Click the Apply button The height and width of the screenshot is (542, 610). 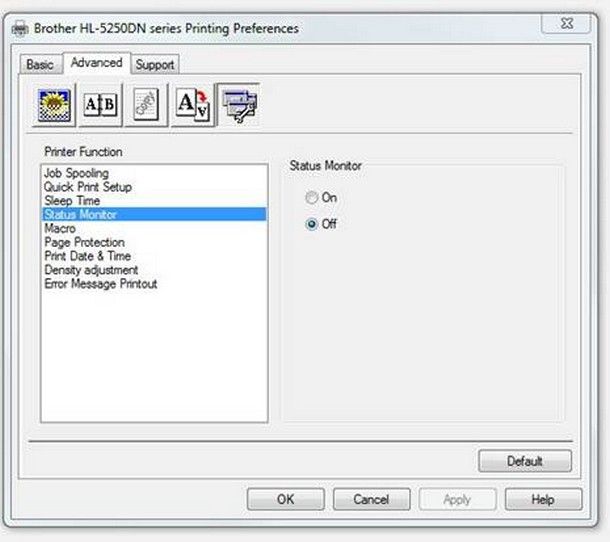(457, 499)
